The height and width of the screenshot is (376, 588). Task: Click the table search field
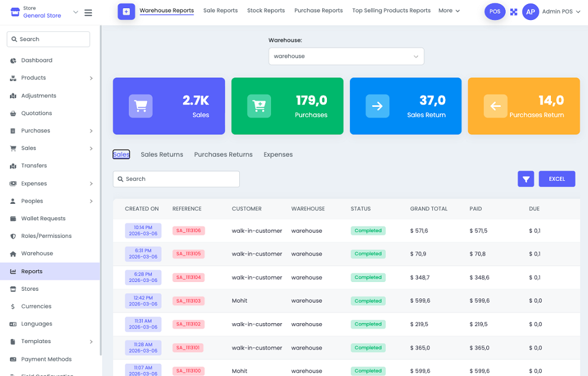coord(176,179)
